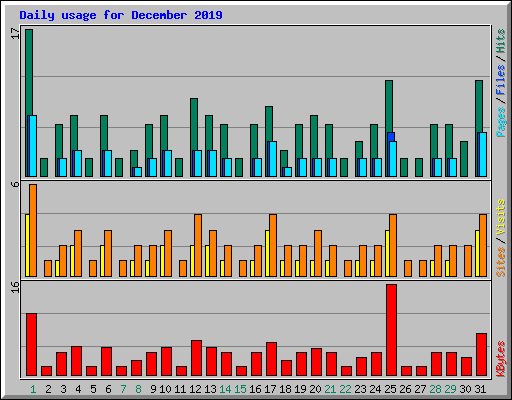
Task: Click the red KBytes bar for day 1
Action: pyautogui.click(x=31, y=345)
